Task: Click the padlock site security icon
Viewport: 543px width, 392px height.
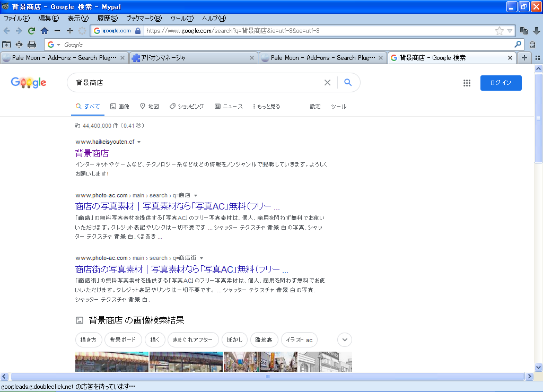Action: (x=138, y=31)
